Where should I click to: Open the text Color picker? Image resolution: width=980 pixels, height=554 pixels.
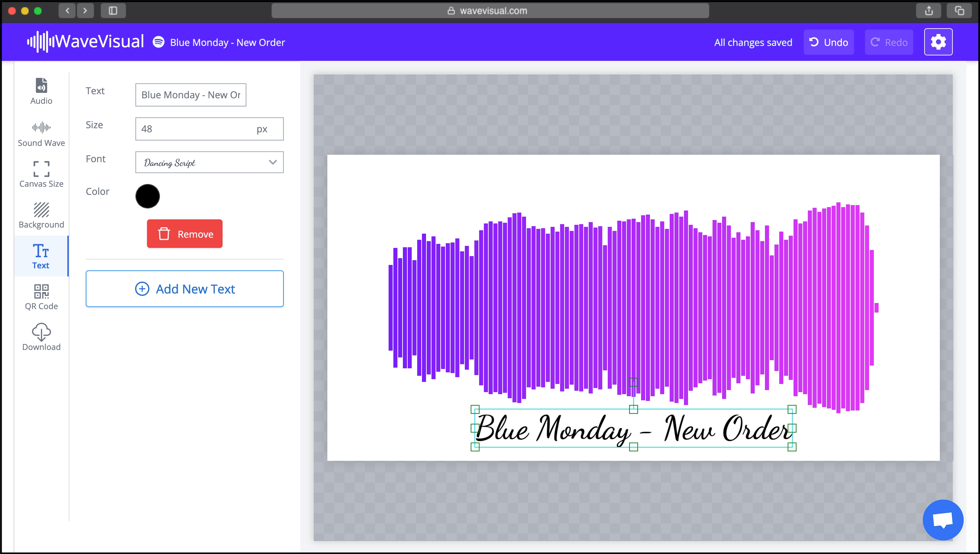[147, 196]
